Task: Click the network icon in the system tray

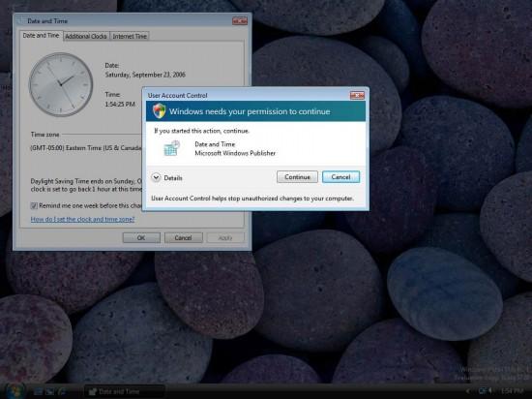Action: [482, 391]
